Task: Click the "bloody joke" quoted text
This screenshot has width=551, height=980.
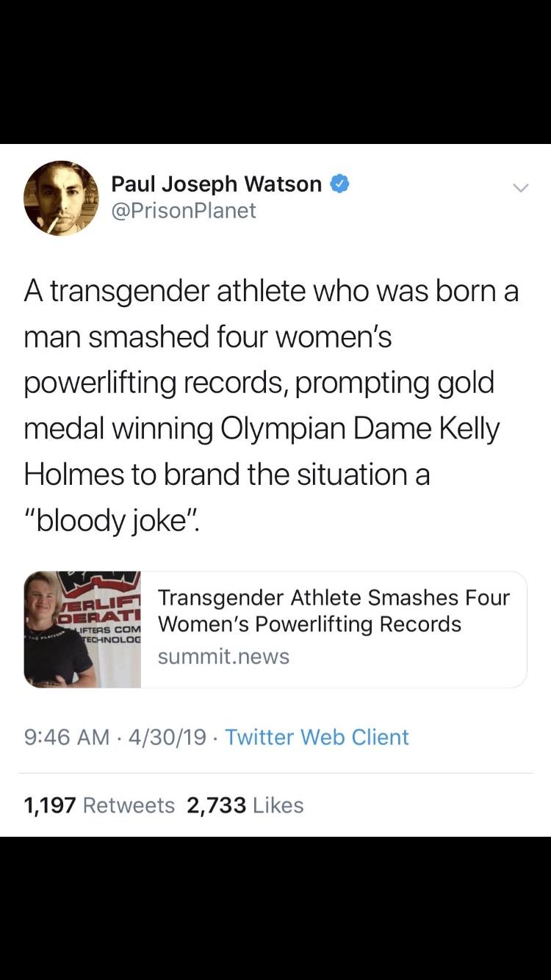Action: tap(110, 520)
